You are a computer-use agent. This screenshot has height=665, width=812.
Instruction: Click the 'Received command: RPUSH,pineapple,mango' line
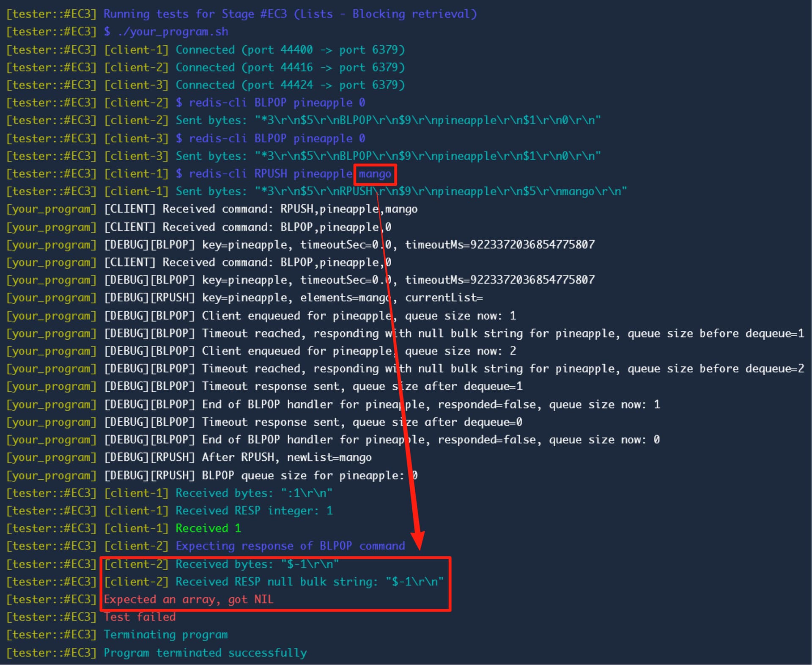pyautogui.click(x=290, y=209)
